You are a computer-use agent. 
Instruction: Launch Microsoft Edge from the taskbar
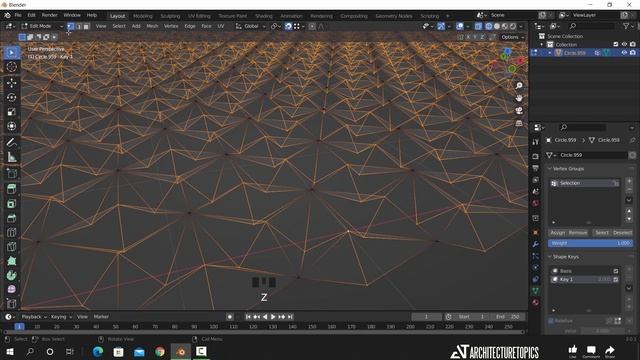point(98,351)
